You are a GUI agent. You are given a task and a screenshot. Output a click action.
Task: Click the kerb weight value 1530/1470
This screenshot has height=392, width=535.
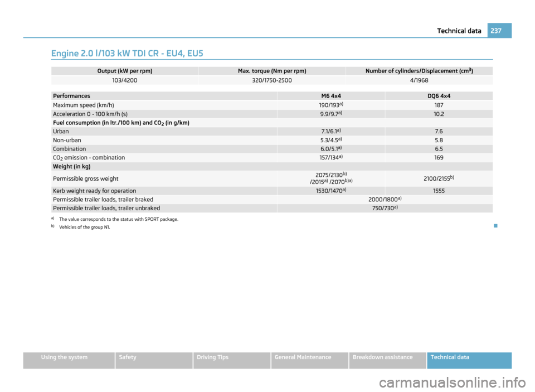coord(331,191)
